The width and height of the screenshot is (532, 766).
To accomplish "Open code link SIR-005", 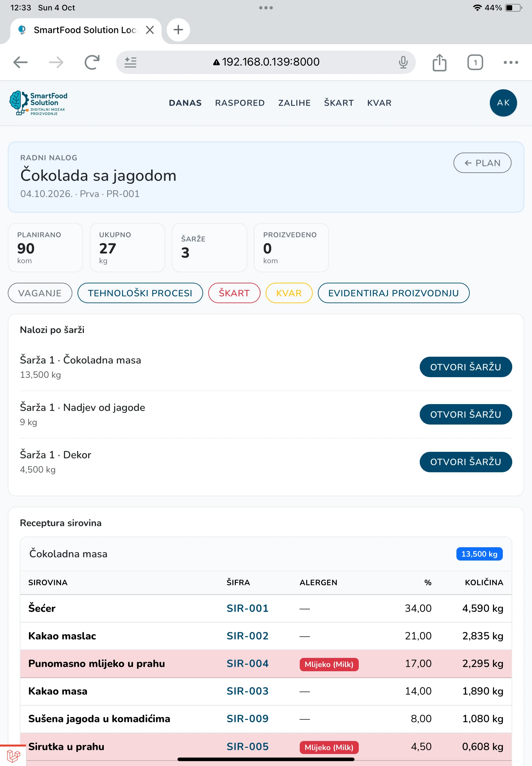I will [x=248, y=747].
